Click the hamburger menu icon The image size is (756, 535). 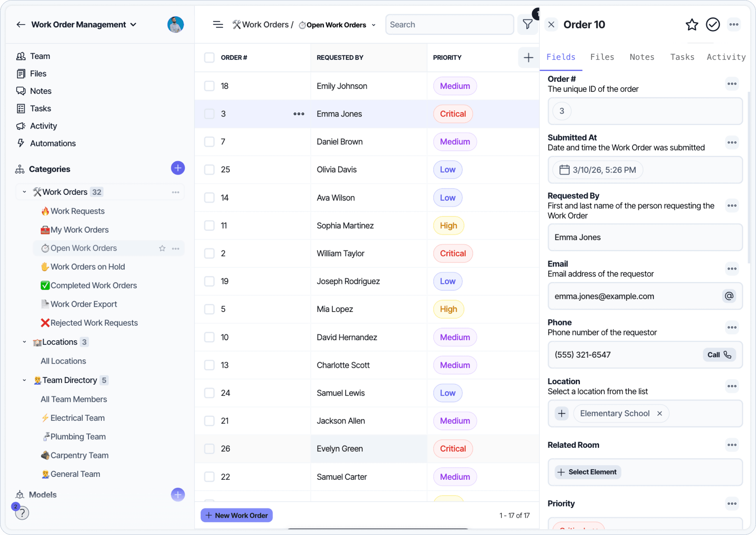click(218, 25)
